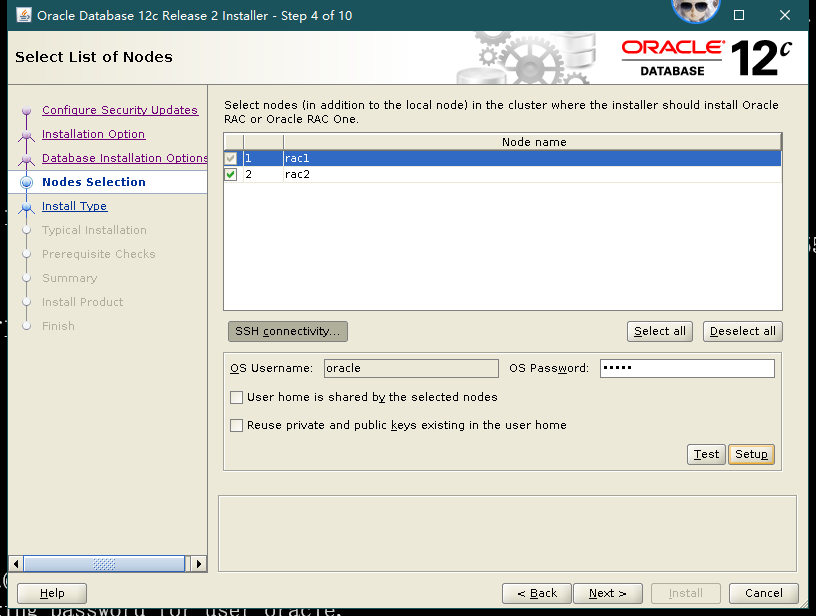
Task: Enable Reuse private and public keys checkbox
Action: tap(236, 426)
